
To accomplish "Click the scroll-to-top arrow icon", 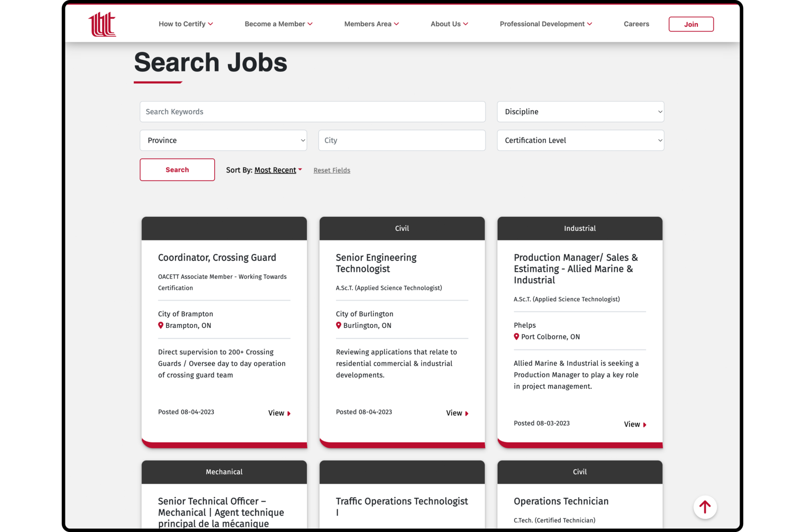I will (705, 507).
